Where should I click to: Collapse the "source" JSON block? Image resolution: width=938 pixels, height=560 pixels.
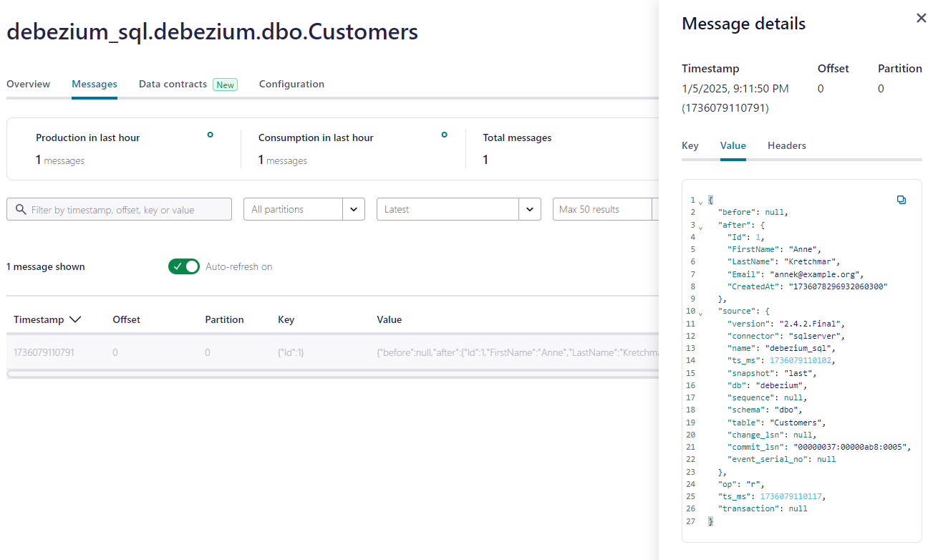point(700,313)
